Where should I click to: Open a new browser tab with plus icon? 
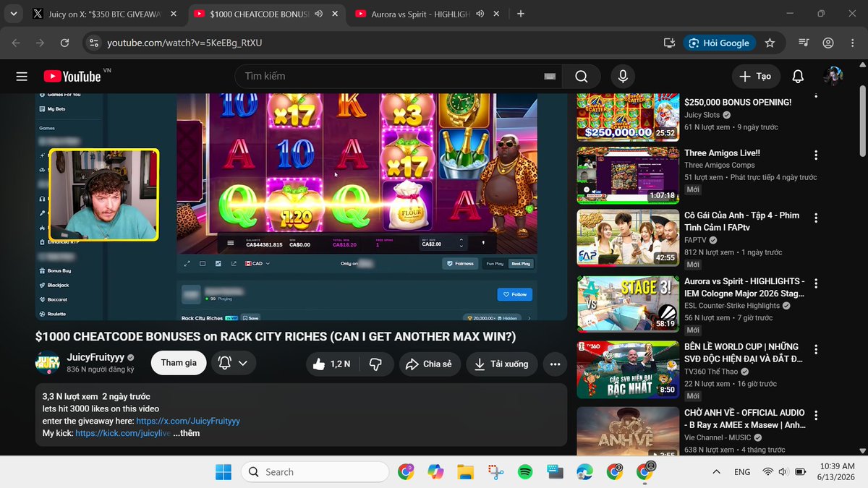[521, 14]
